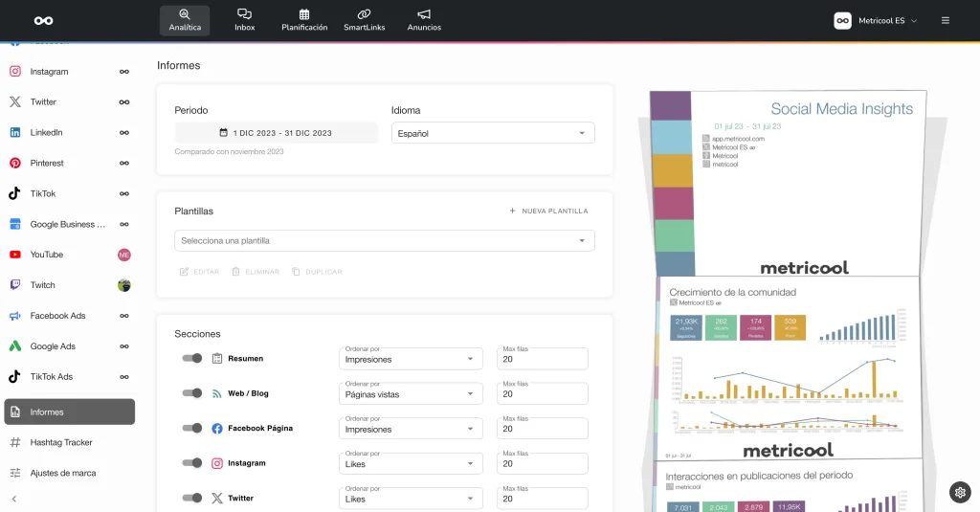This screenshot has height=512, width=980.
Task: Click the YouTube icon in sidebar
Action: 15,255
